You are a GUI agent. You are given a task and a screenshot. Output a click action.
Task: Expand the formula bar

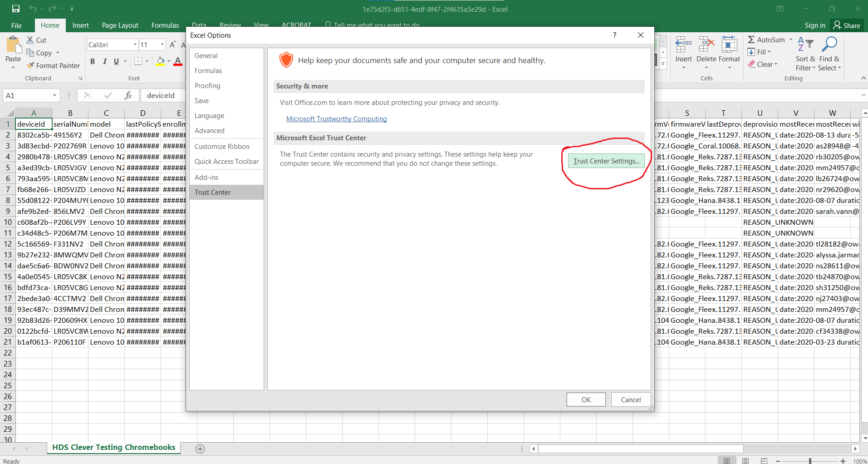(x=863, y=95)
